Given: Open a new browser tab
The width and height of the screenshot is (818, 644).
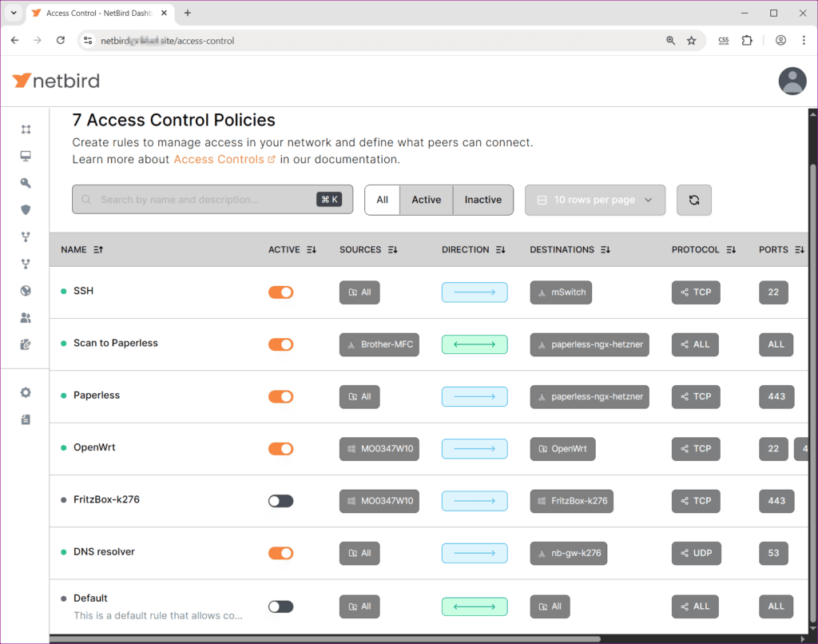Looking at the screenshot, I should [x=187, y=13].
